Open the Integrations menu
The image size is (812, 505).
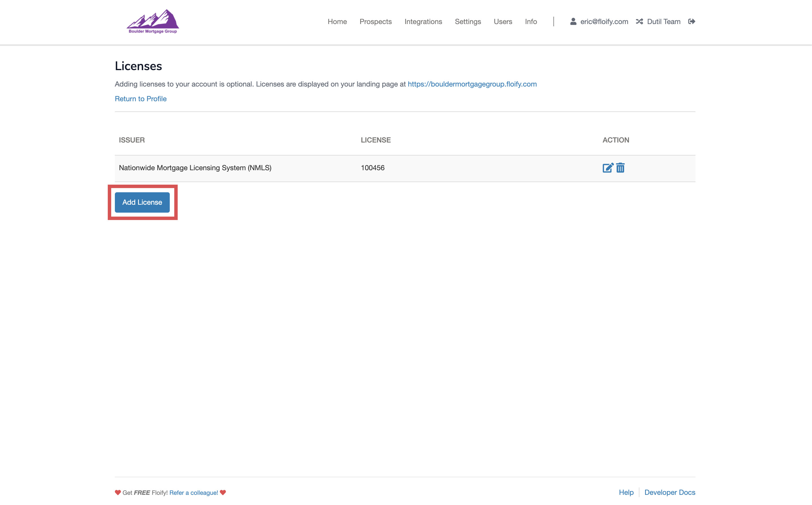click(423, 21)
